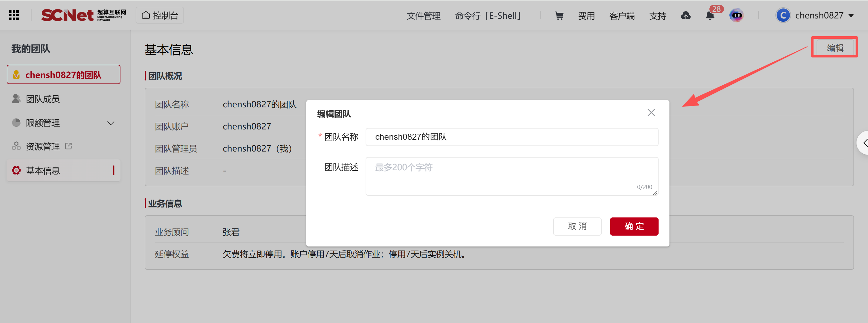Click the user avatar circle icon
Viewport: 868px width, 323px height.
point(783,15)
